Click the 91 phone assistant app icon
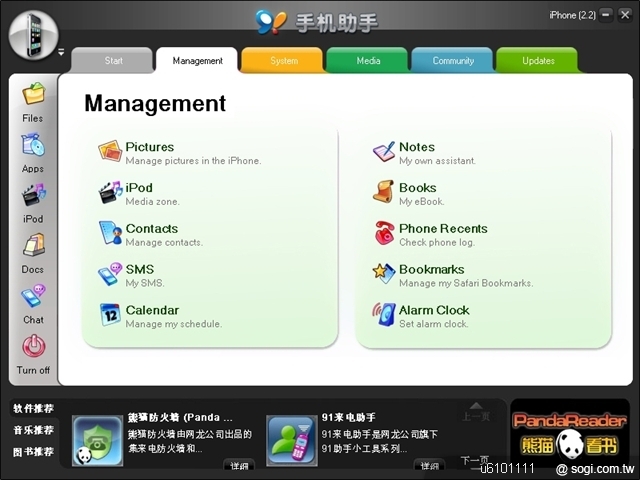640x480 pixels. [291, 440]
